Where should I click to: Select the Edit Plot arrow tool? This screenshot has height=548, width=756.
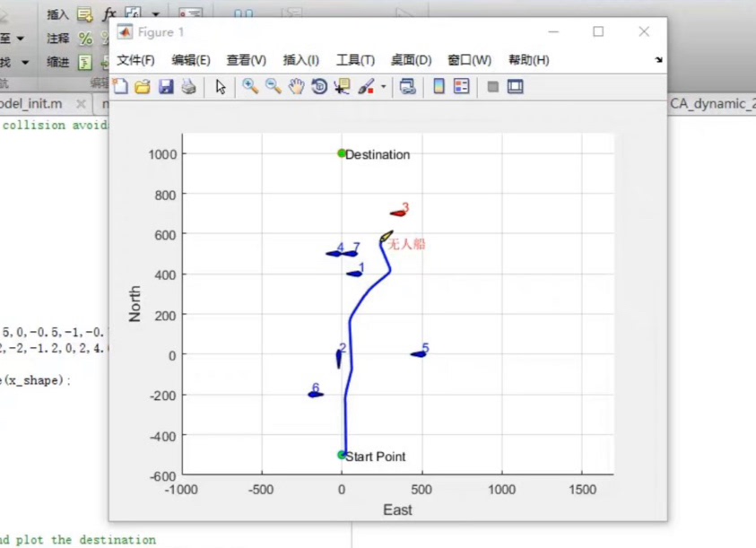(x=221, y=87)
